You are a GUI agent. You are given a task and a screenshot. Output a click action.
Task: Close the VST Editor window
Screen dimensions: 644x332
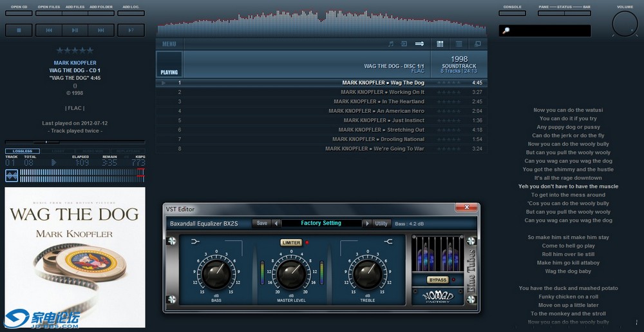coord(466,208)
